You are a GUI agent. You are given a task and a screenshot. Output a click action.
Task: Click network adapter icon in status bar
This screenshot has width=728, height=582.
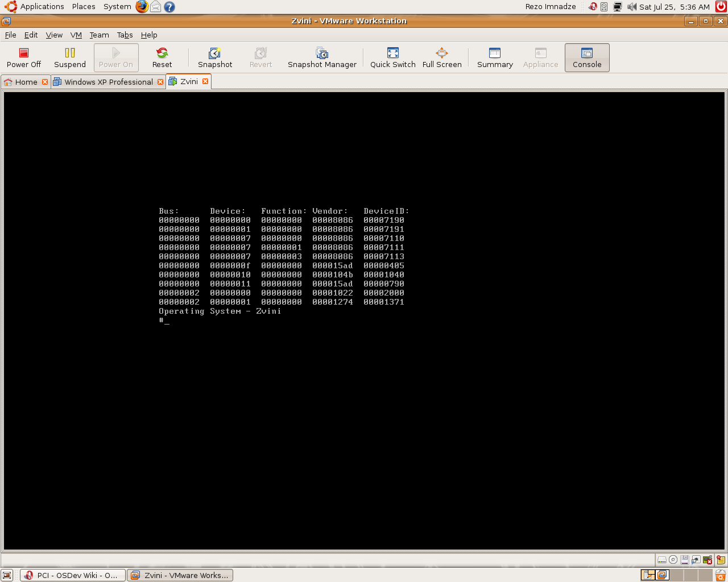point(696,560)
